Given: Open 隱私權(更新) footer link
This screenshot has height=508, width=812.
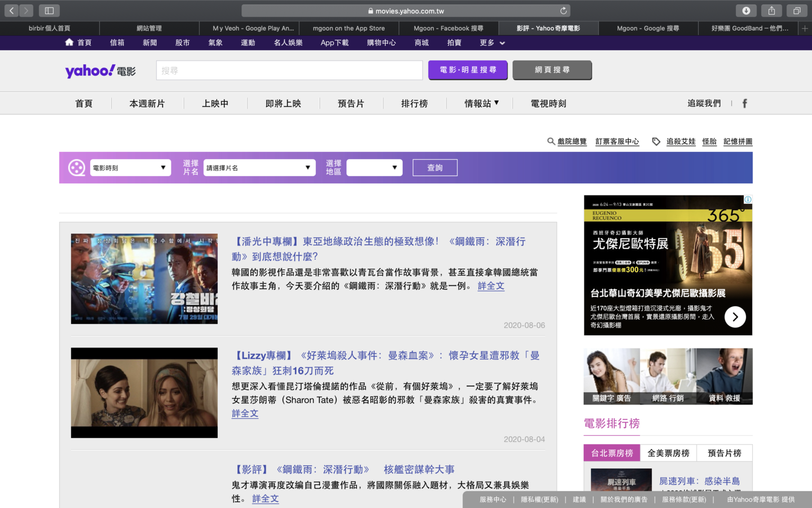Looking at the screenshot, I should [540, 500].
